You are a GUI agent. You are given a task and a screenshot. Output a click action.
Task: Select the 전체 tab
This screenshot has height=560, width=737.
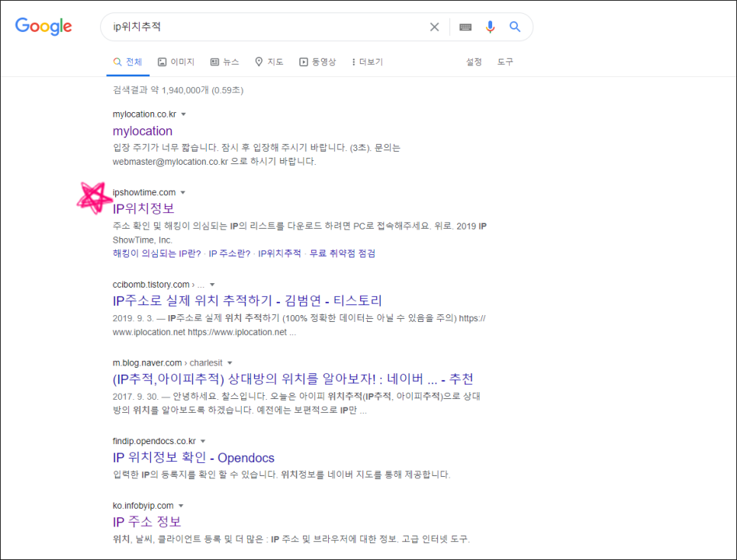[128, 62]
